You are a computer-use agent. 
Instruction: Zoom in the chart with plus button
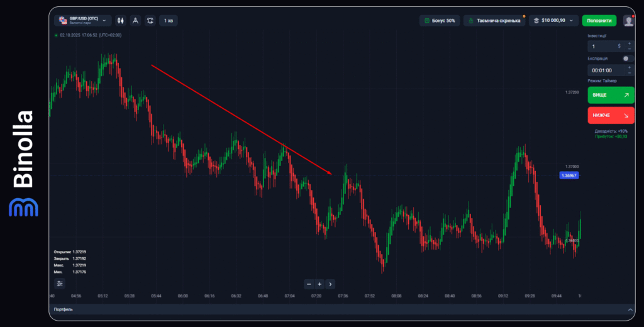(319, 284)
